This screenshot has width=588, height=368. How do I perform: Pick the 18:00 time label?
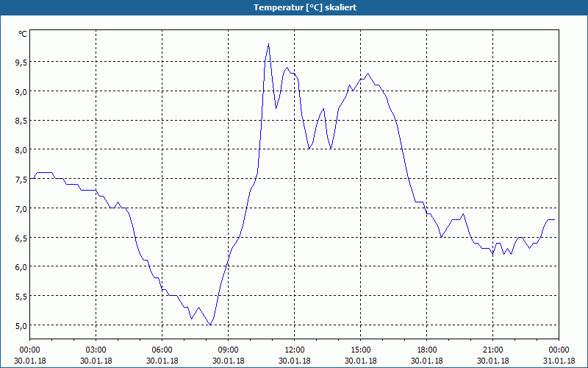(x=427, y=350)
